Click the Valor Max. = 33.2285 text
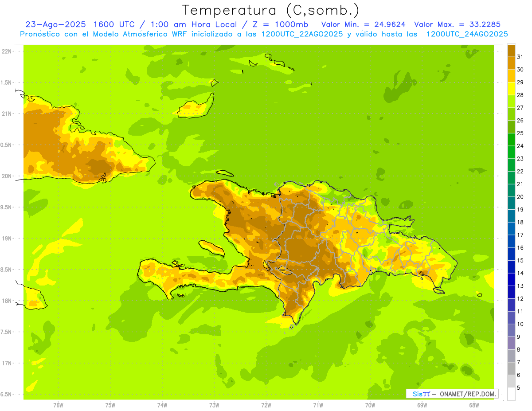The width and height of the screenshot is (532, 411). [457, 24]
